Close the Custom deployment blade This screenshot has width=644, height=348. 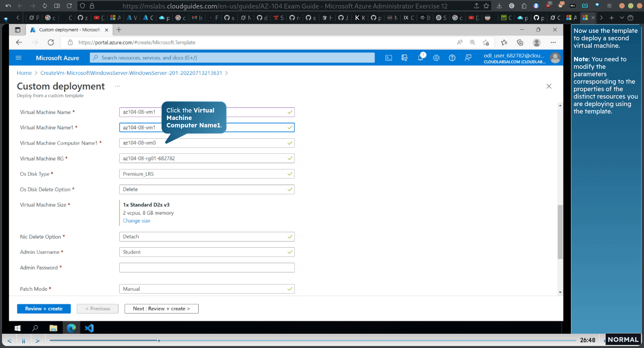tap(549, 86)
